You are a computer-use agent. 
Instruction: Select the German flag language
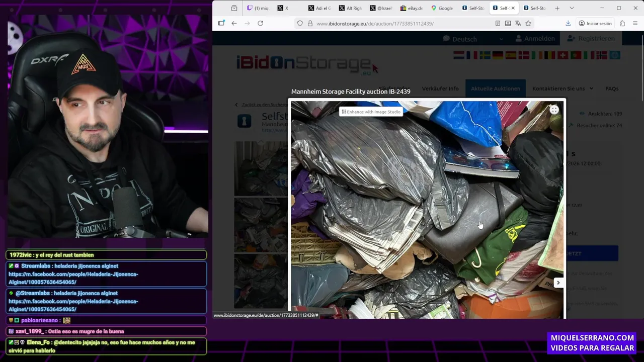click(x=498, y=55)
